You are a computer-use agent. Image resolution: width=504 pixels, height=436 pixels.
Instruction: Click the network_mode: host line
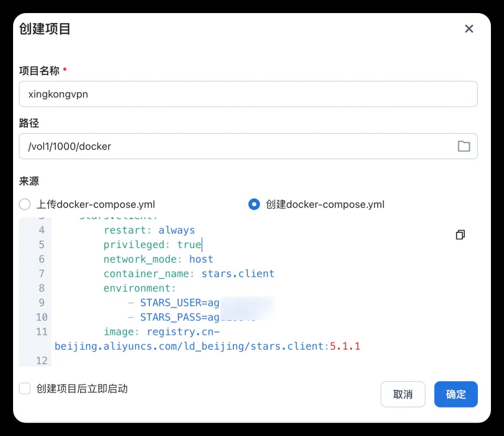point(158,259)
